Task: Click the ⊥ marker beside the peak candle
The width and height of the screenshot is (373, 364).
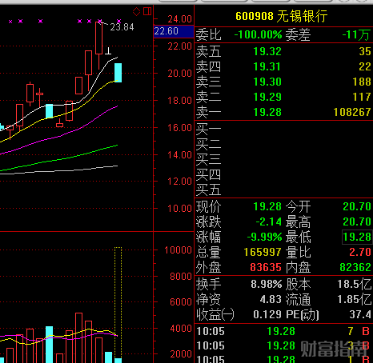Action: [108, 51]
